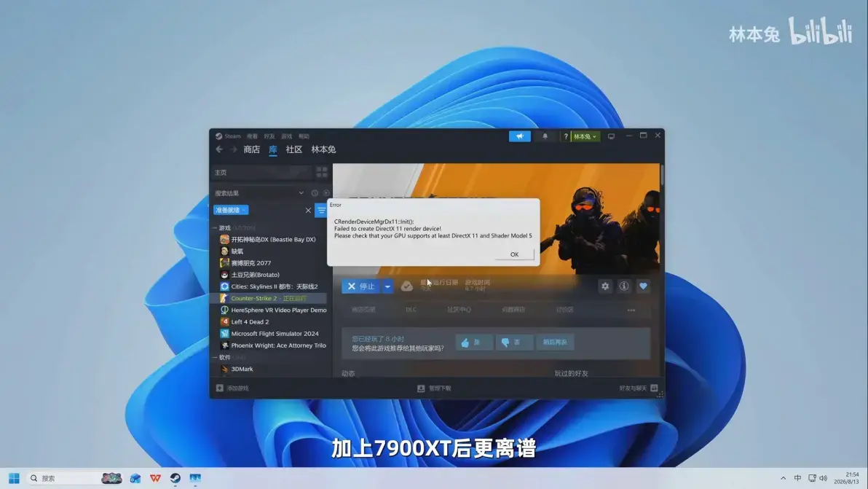Image resolution: width=868 pixels, height=489 pixels.
Task: Clear the library search with X
Action: (x=308, y=211)
